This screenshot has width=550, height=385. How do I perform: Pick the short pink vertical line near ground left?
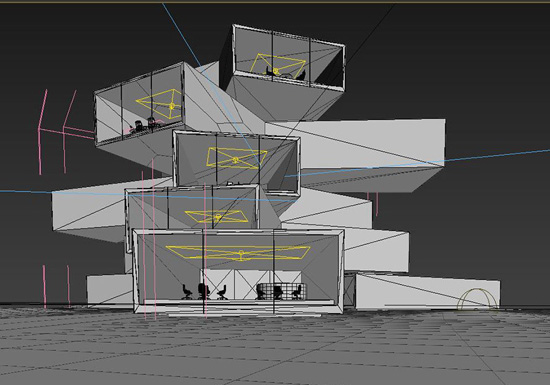point(45,286)
